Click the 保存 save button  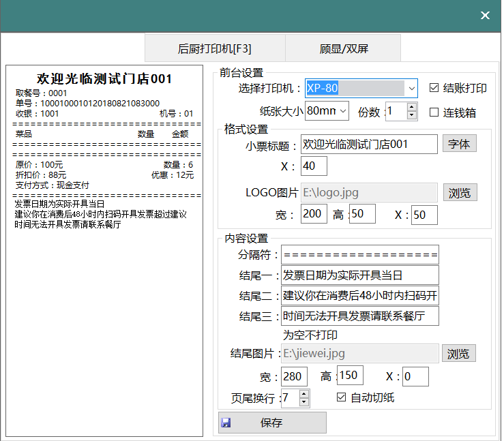(x=271, y=423)
